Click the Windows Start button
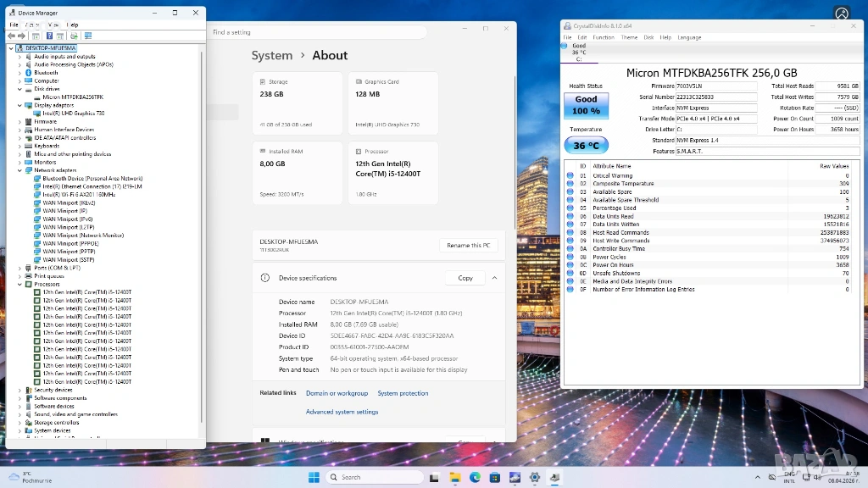Viewport: 868px width, 488px height. pyautogui.click(x=314, y=478)
